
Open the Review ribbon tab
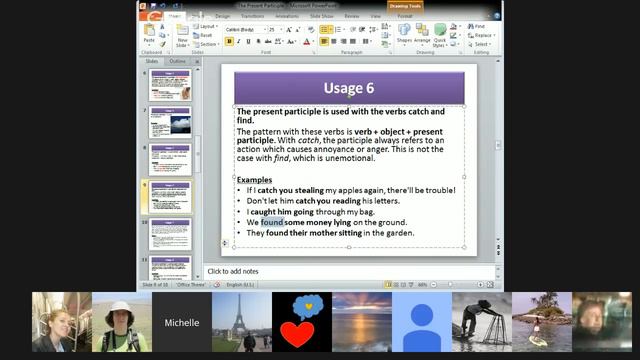[352, 16]
